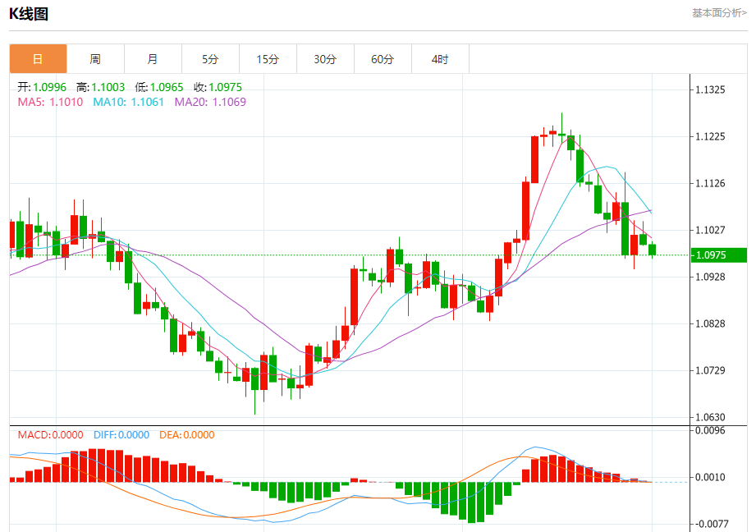
Task: Switch to the 周 weekly tab
Action: [x=95, y=59]
